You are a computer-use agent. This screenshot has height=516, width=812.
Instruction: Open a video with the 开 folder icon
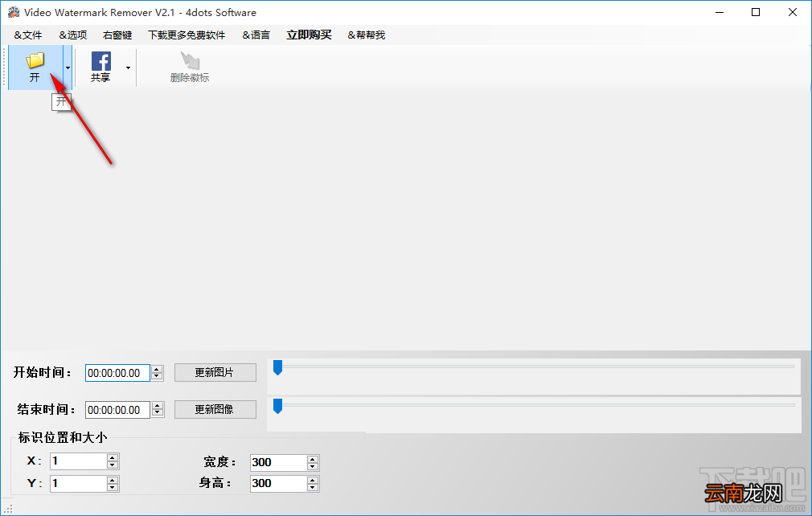coord(35,68)
